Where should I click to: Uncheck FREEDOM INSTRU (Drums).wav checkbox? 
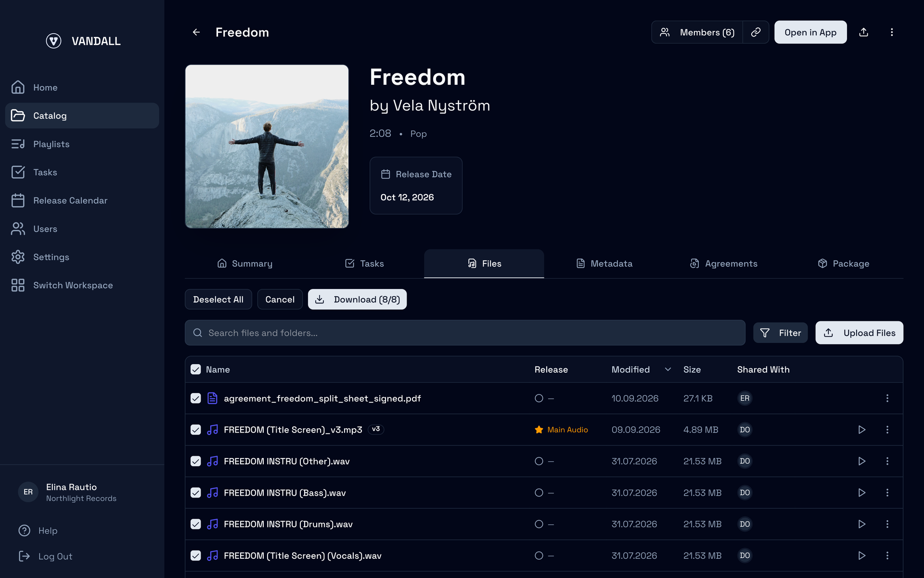[195, 524]
